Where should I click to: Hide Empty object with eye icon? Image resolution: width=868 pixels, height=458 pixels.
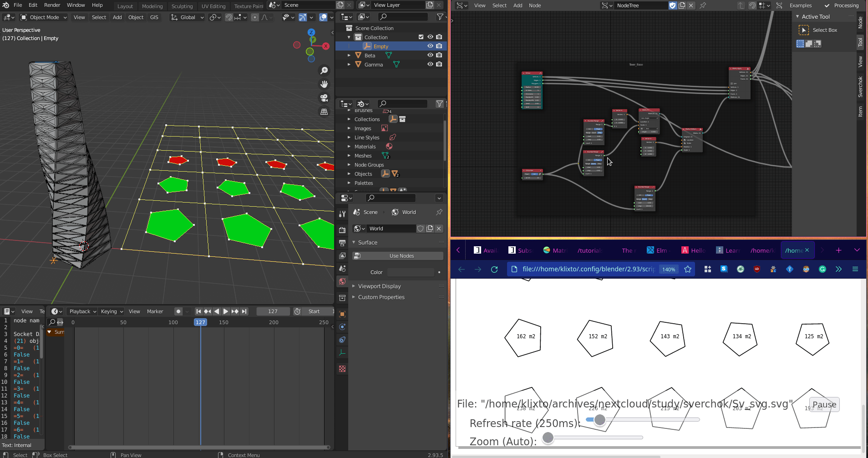(430, 46)
